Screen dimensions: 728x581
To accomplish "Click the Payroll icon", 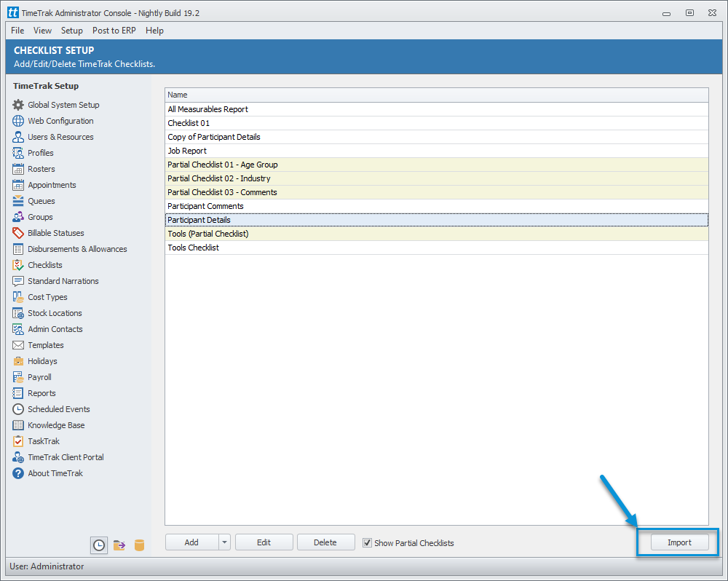I will [x=18, y=377].
